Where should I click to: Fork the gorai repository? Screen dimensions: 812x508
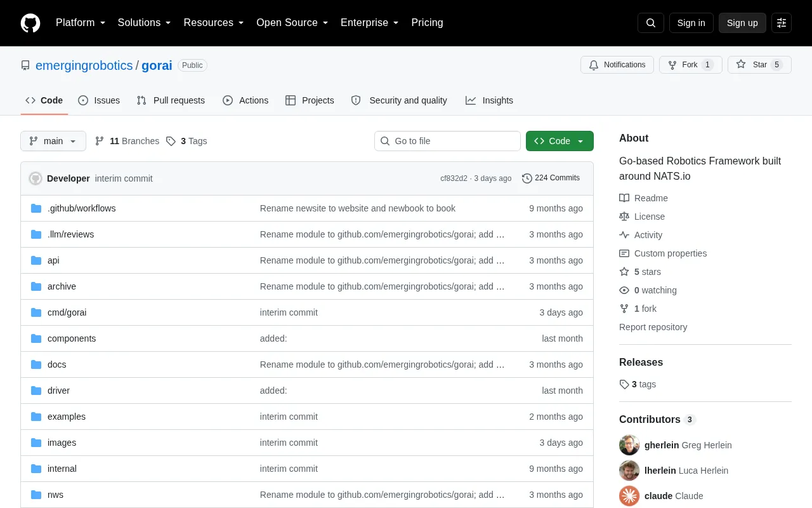691,65
